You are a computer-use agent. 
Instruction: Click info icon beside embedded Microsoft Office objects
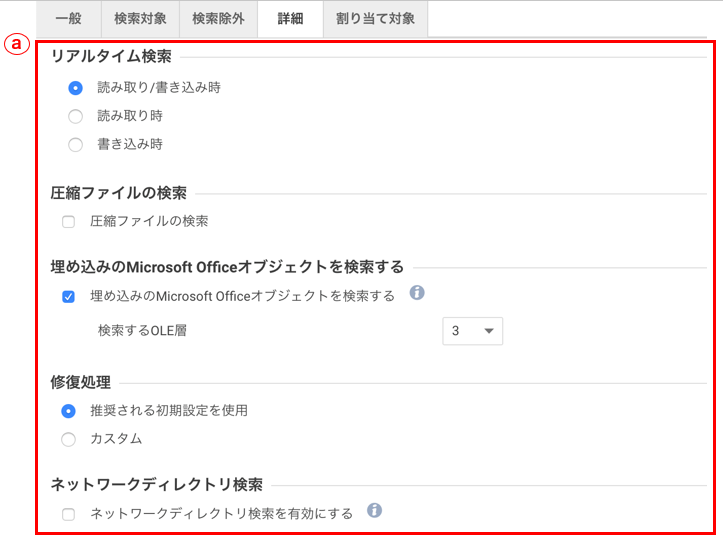417,294
